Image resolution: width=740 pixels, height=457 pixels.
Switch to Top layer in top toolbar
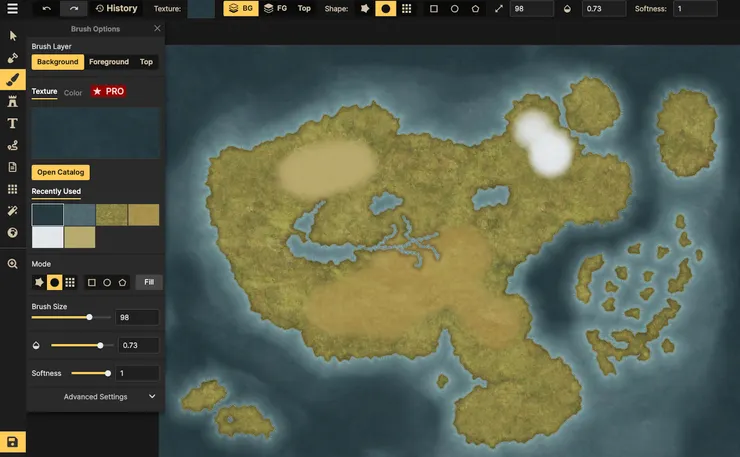point(304,8)
